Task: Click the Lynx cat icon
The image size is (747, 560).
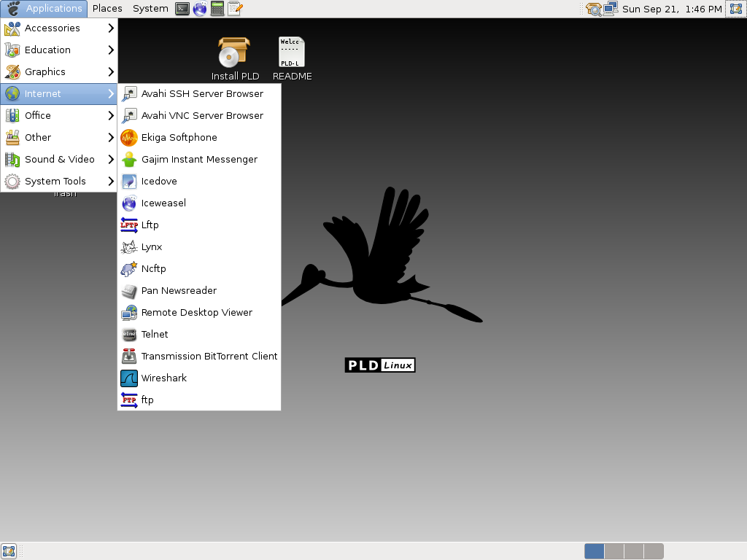Action: (x=128, y=246)
